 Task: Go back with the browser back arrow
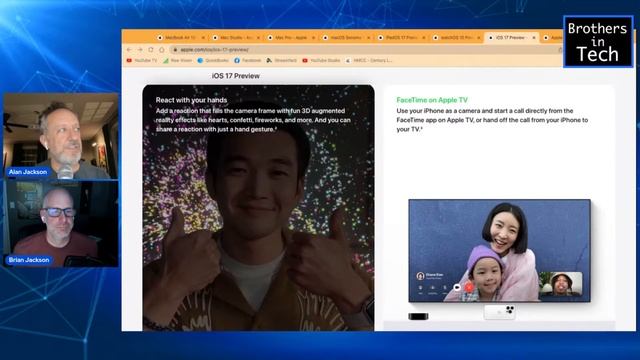pos(129,49)
